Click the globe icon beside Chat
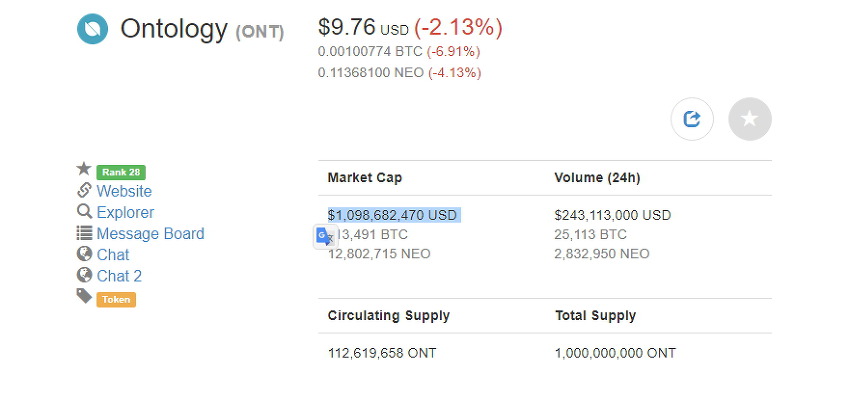The image size is (850, 401). point(84,254)
